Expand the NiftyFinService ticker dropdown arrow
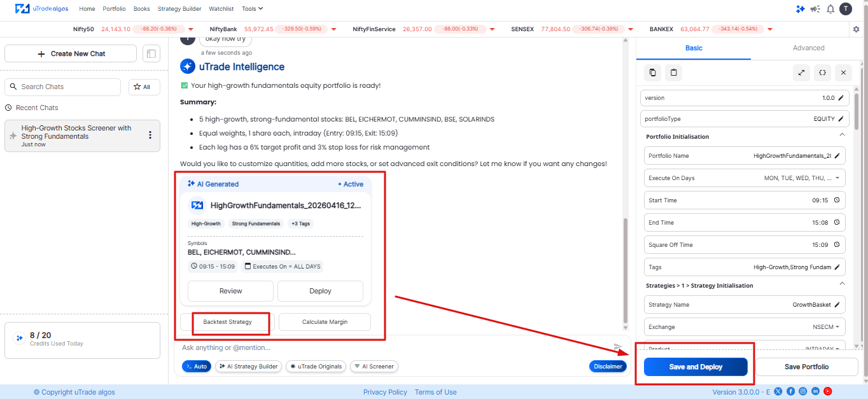Screen dimensions: 868x399 click(492, 29)
